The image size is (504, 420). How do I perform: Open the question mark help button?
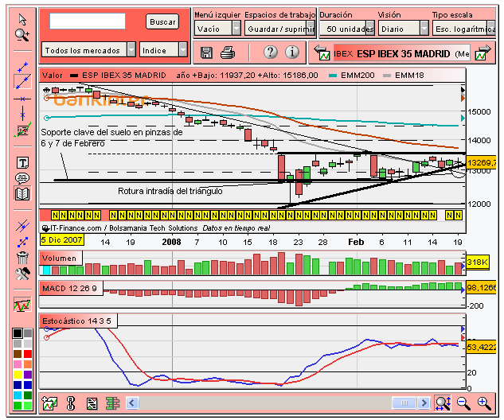click(x=271, y=52)
